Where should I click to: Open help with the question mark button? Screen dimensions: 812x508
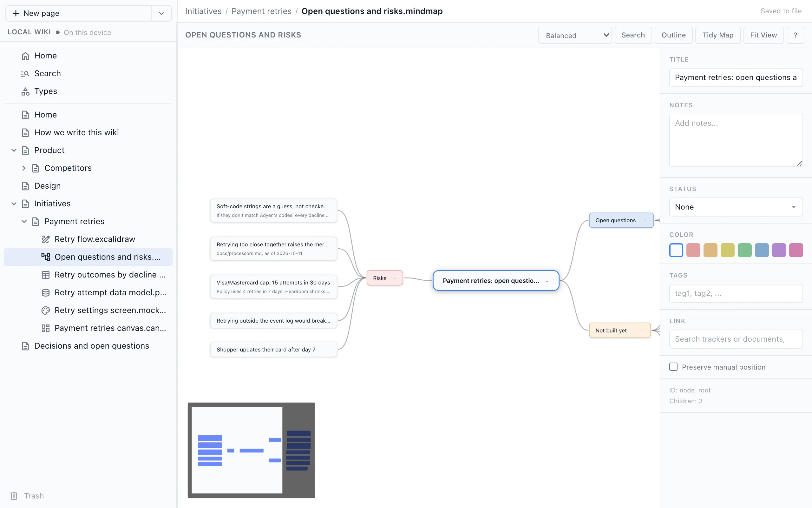(x=795, y=35)
